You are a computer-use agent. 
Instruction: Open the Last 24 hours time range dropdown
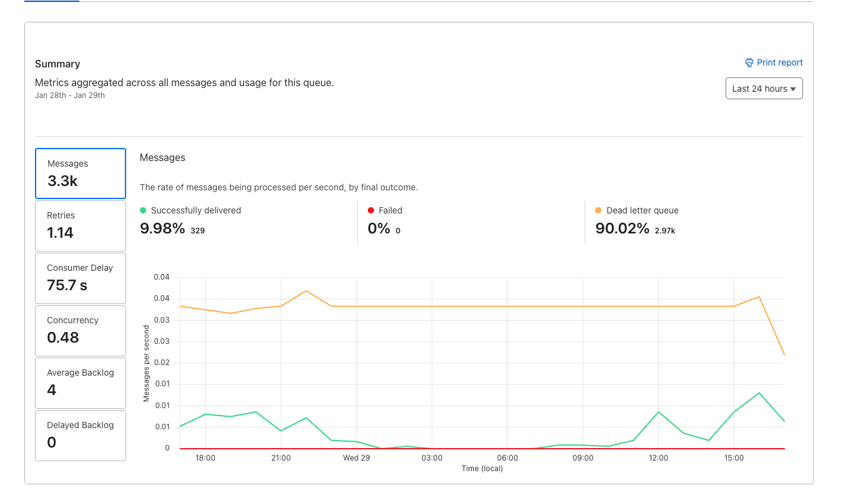pyautogui.click(x=764, y=88)
